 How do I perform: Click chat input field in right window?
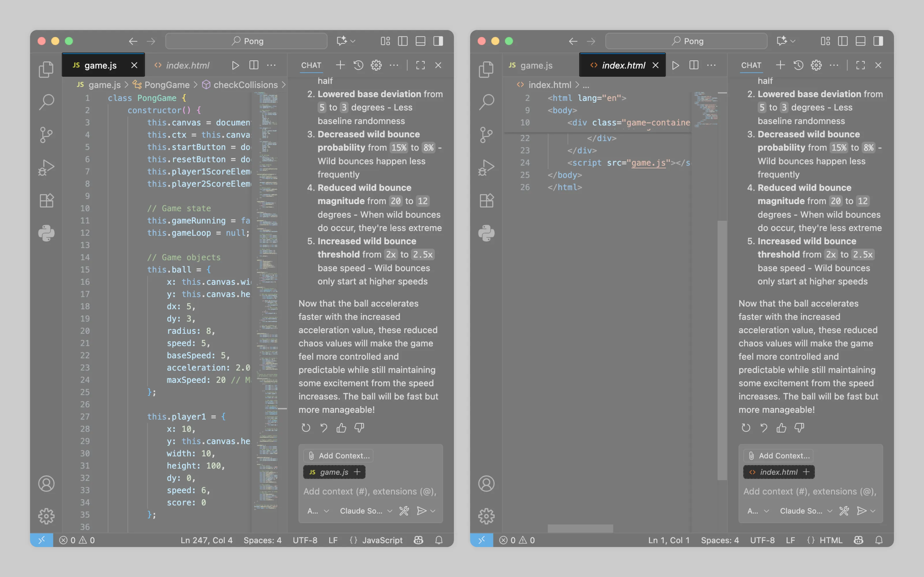click(809, 492)
